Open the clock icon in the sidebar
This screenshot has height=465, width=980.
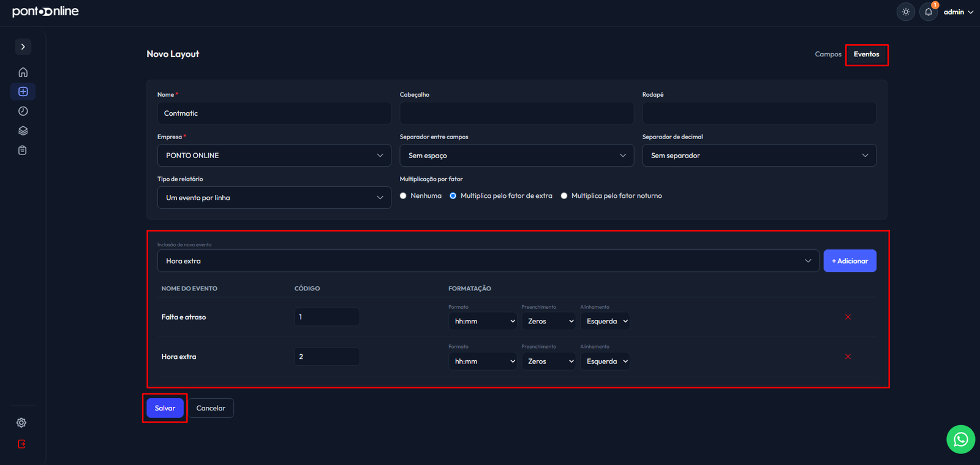click(23, 111)
